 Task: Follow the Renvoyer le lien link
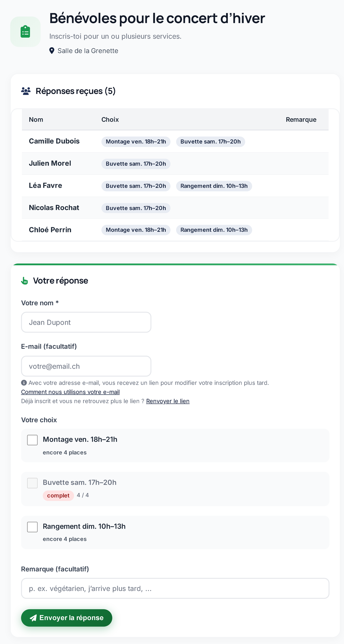tap(168, 401)
